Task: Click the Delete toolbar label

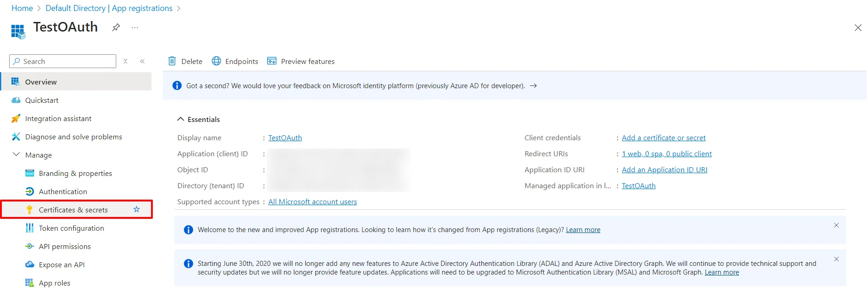Action: (192, 61)
